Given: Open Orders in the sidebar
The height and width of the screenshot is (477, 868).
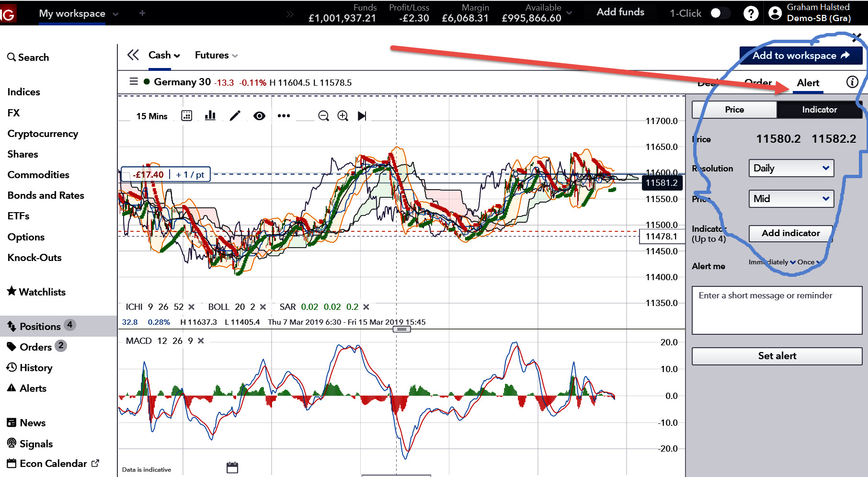Looking at the screenshot, I should pos(36,347).
